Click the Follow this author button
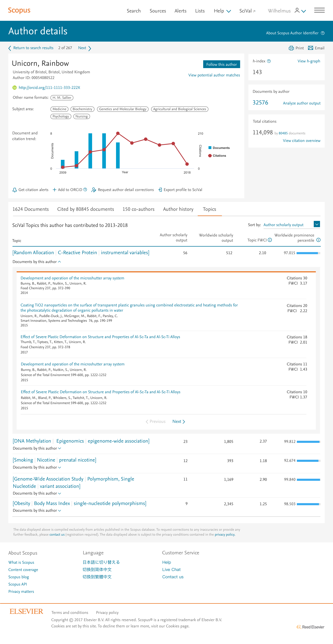Screen dimensions: 333x644 pos(221,64)
